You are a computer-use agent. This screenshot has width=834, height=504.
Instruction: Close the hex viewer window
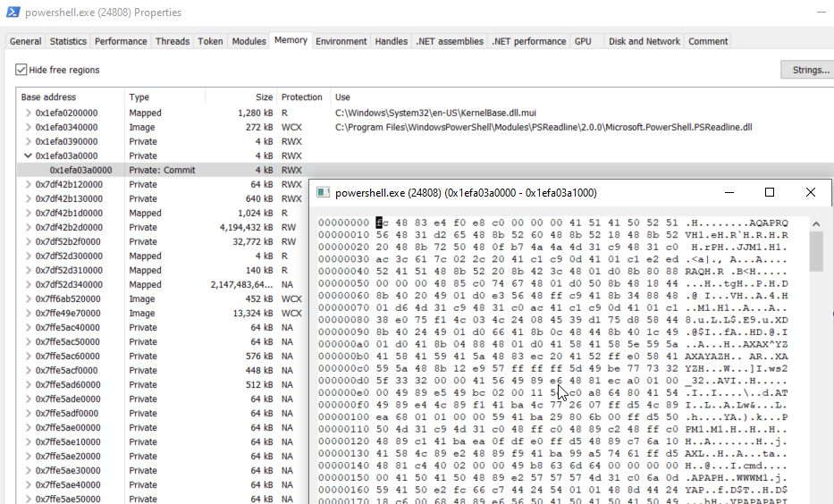coord(810,192)
